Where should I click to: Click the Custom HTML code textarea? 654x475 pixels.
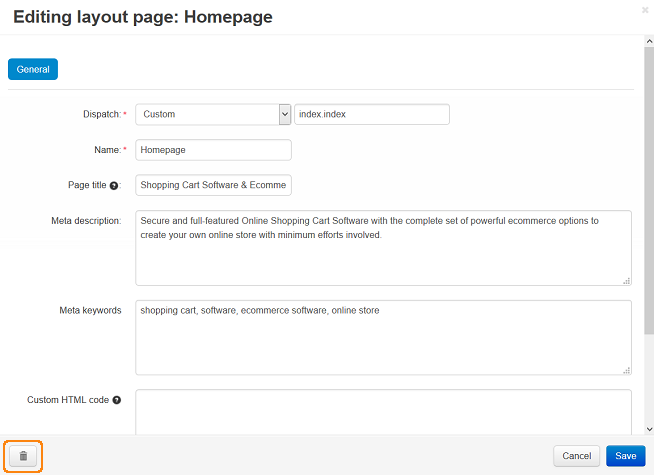(x=383, y=412)
